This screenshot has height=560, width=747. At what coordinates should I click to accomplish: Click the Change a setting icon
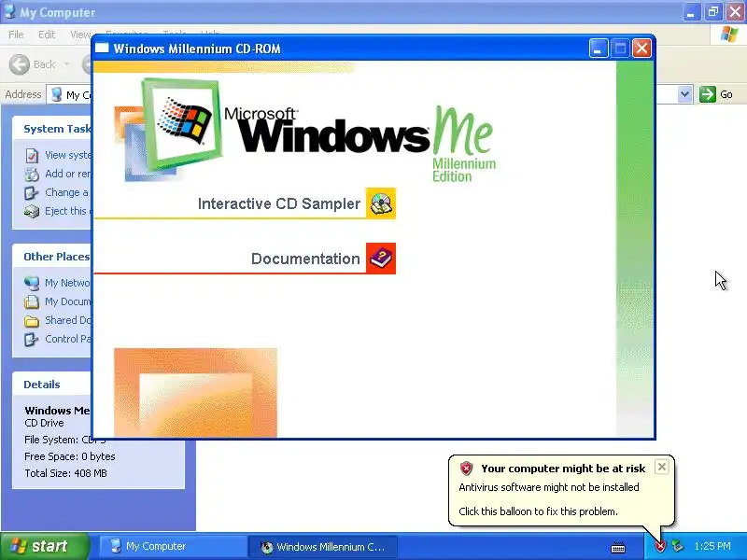click(32, 193)
